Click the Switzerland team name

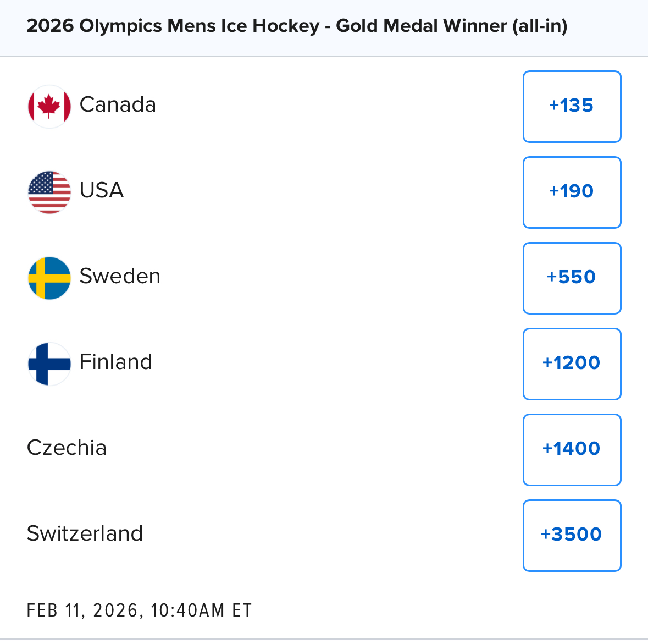(85, 533)
